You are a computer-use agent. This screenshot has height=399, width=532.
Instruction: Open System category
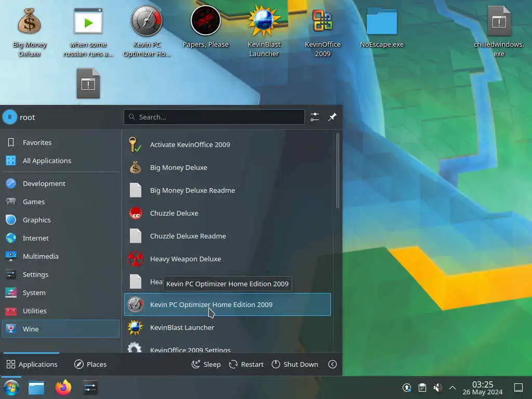coord(61,292)
